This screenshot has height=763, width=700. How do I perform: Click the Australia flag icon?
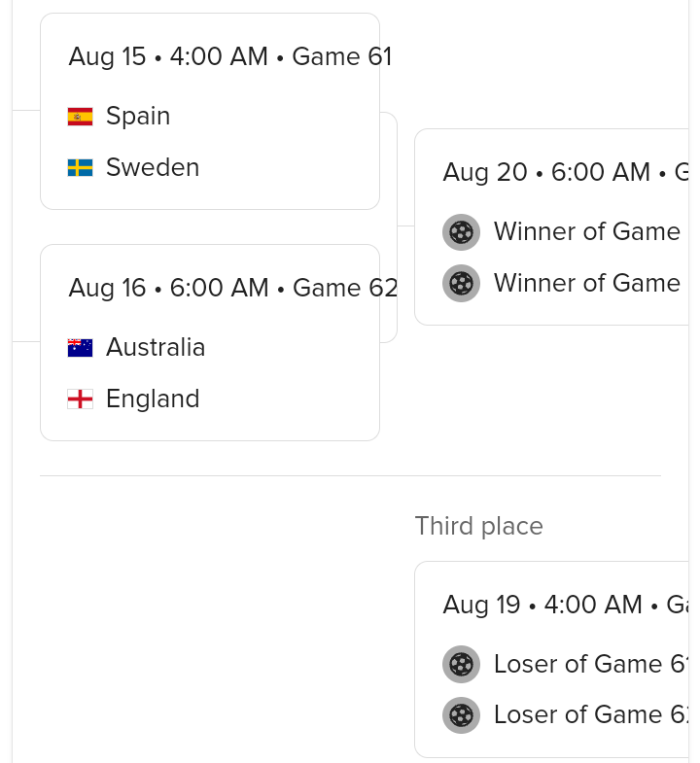tap(80, 348)
